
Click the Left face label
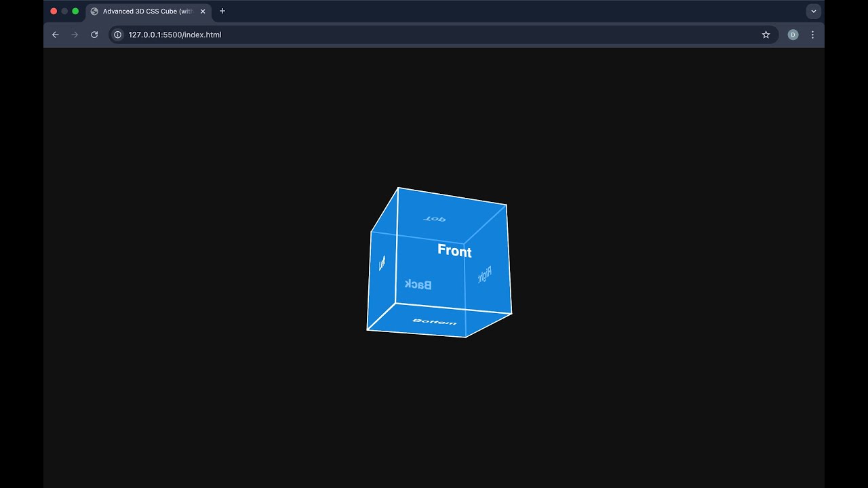click(382, 263)
